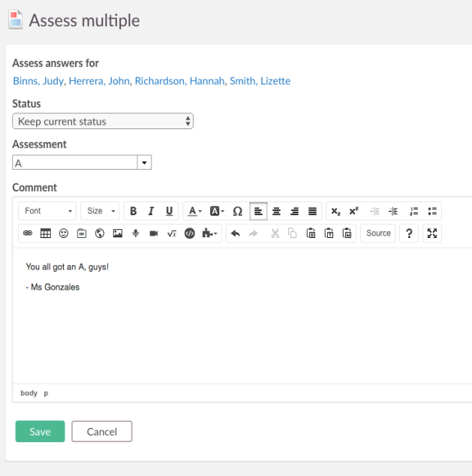This screenshot has width=472, height=476.
Task: Open the Font dropdown
Action: [x=48, y=212]
